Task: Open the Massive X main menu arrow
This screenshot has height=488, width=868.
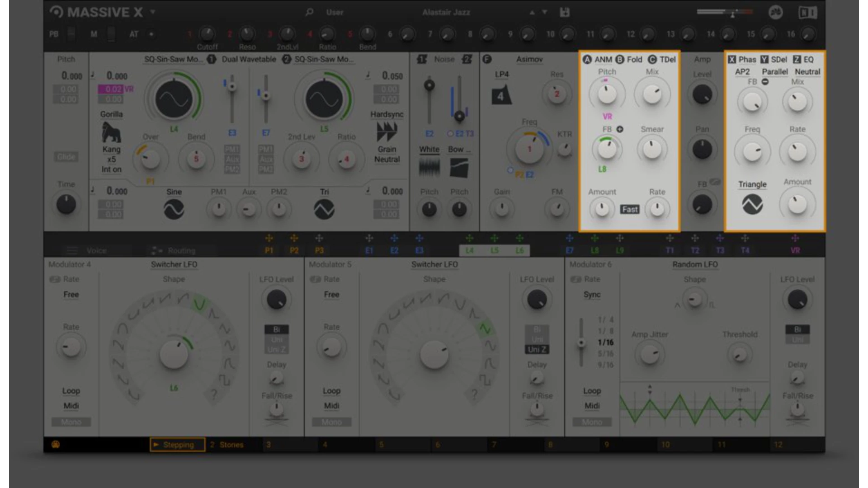Action: (x=153, y=12)
